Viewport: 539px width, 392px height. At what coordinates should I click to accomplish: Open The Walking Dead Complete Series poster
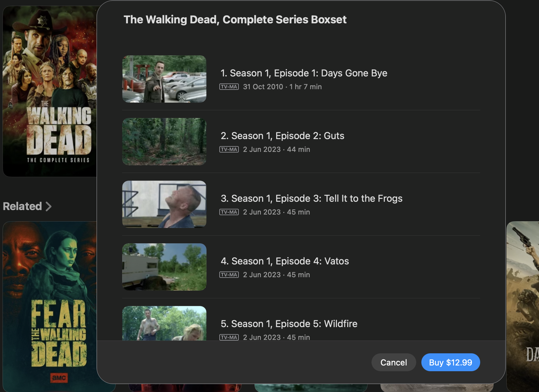pyautogui.click(x=50, y=91)
